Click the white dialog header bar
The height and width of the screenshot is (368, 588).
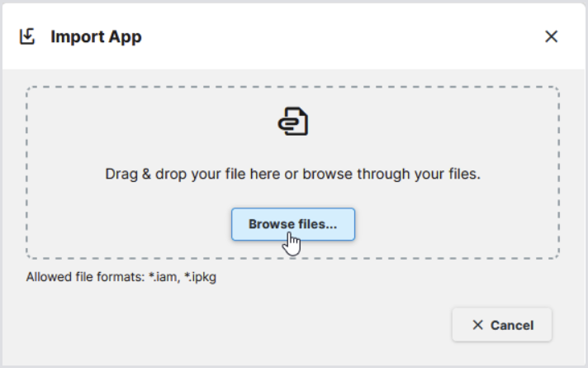tap(330, 36)
